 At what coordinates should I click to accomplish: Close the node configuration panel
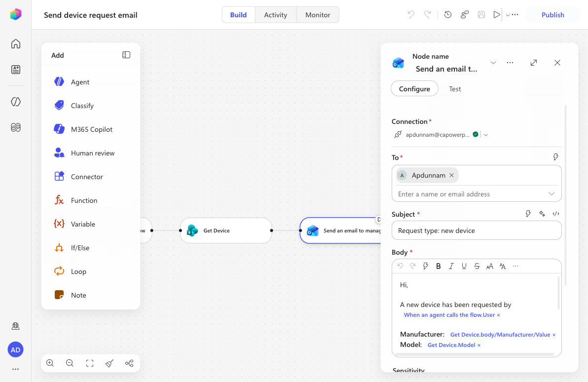coord(557,63)
